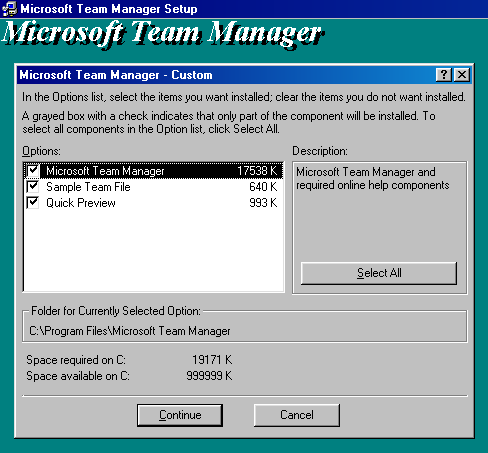Click the Microsoft Team Manager Setup title bar
The width and height of the screenshot is (488, 453).
244,9
